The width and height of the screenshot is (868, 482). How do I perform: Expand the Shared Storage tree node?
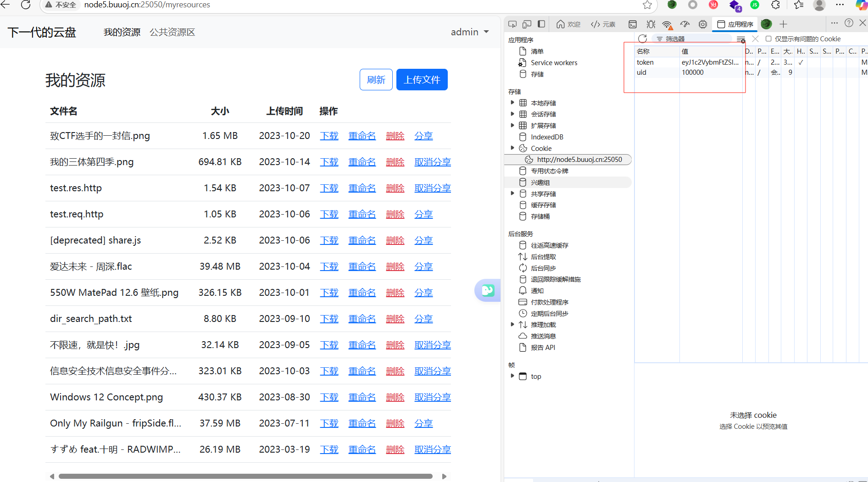click(x=512, y=194)
